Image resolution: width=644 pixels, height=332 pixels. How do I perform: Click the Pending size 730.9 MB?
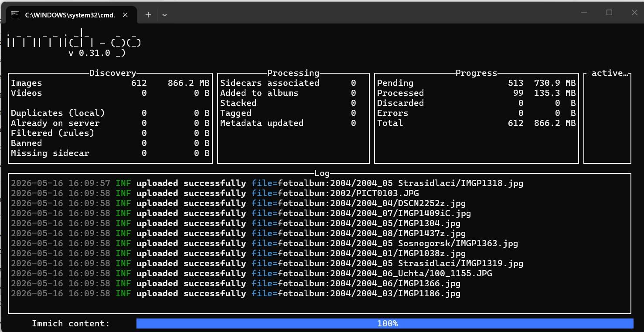tap(555, 83)
